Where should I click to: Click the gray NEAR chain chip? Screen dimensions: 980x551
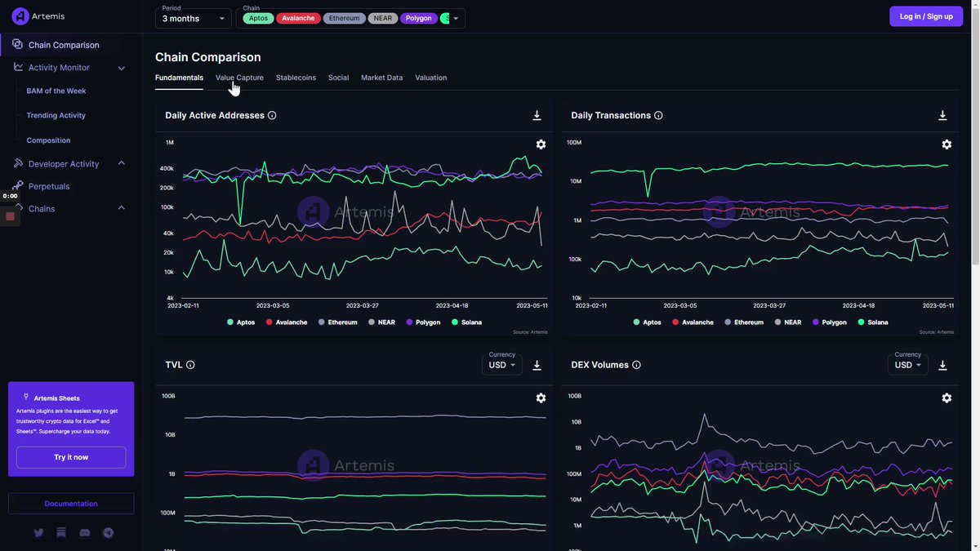[383, 18]
